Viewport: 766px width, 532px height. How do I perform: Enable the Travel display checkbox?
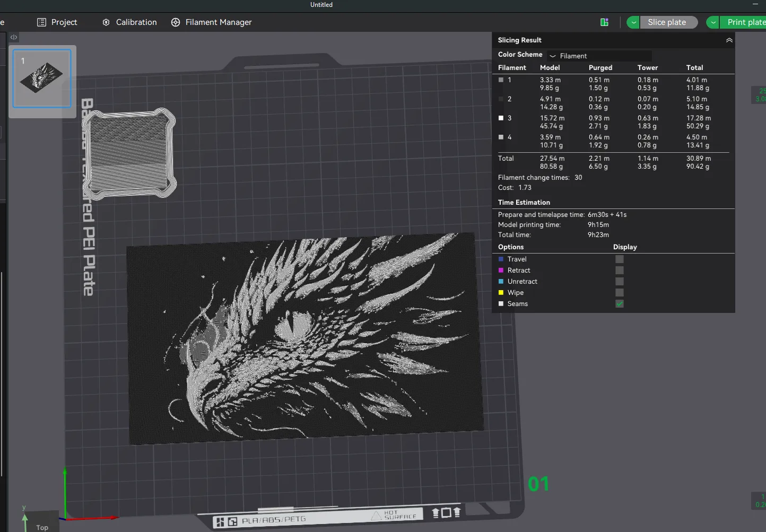[x=620, y=259]
